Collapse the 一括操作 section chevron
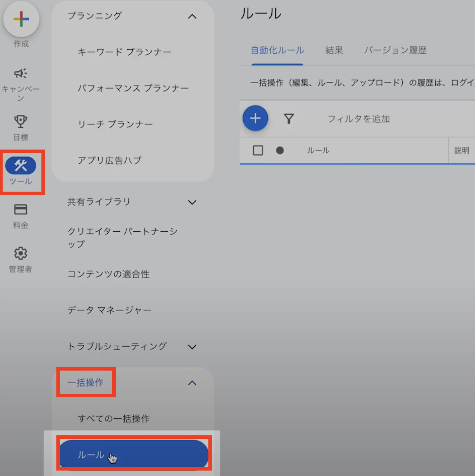475x476 pixels. coord(192,383)
